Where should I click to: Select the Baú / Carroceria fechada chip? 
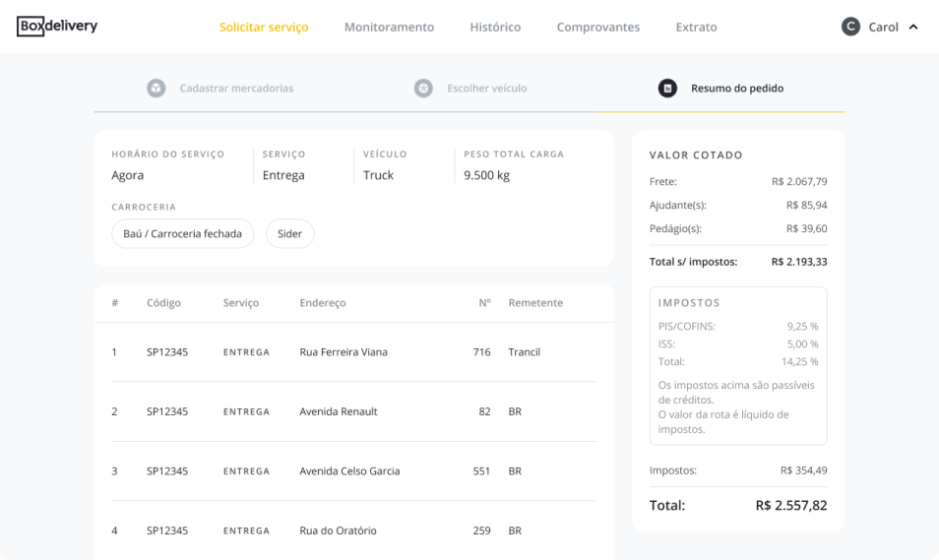point(183,234)
